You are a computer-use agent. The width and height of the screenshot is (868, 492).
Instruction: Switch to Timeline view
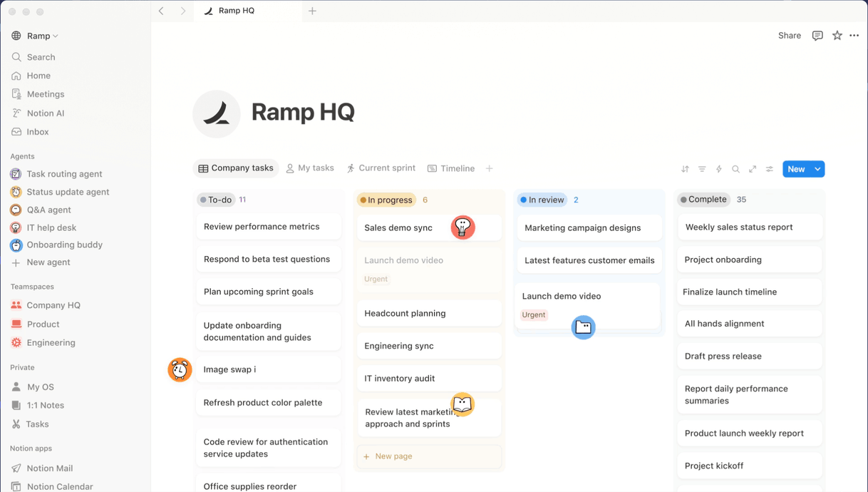tap(451, 168)
